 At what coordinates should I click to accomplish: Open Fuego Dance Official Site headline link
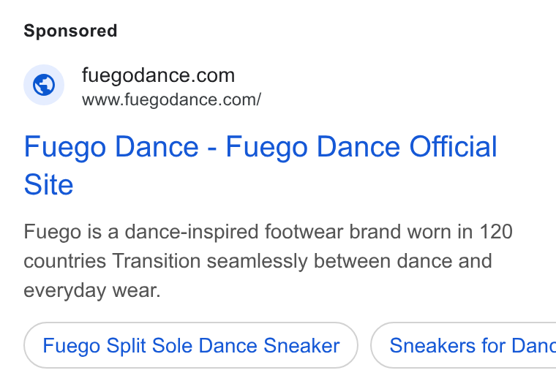[260, 165]
